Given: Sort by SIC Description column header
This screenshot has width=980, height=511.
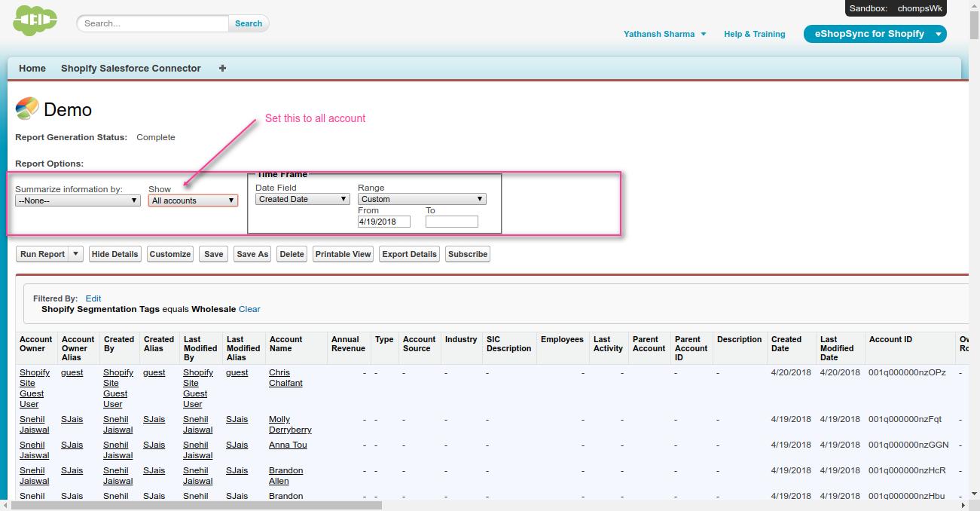Looking at the screenshot, I should click(x=508, y=344).
